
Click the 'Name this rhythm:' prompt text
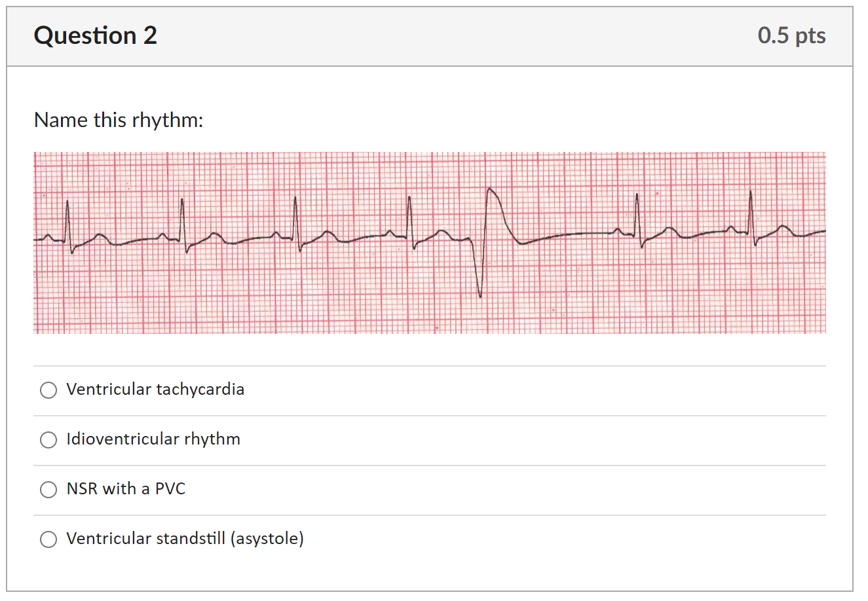coord(119,120)
